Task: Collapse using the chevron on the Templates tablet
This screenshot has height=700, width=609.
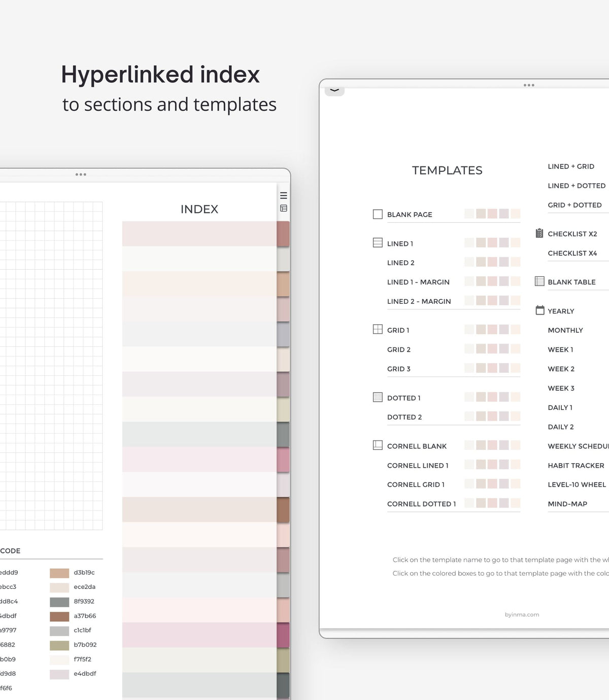Action: tap(334, 90)
